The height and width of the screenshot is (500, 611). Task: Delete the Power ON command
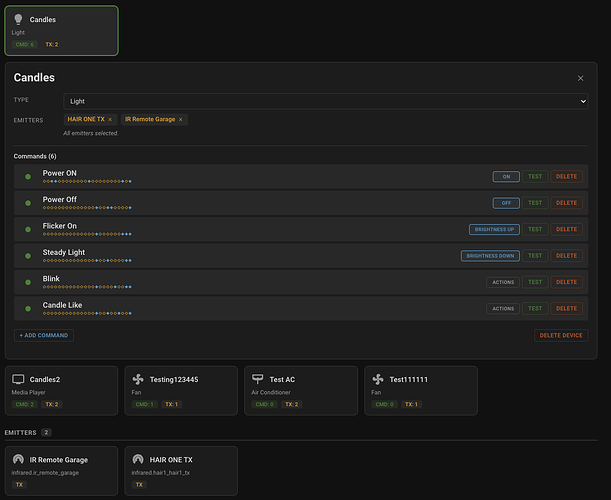coord(566,177)
